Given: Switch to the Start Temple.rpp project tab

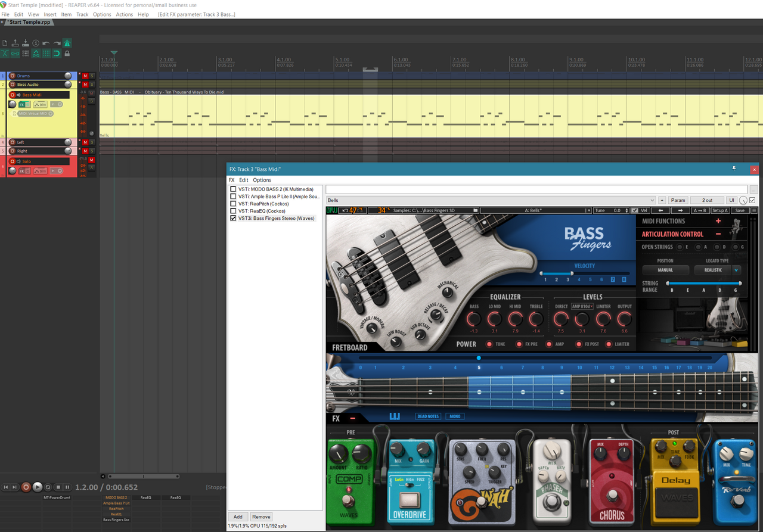Looking at the screenshot, I should (30, 22).
